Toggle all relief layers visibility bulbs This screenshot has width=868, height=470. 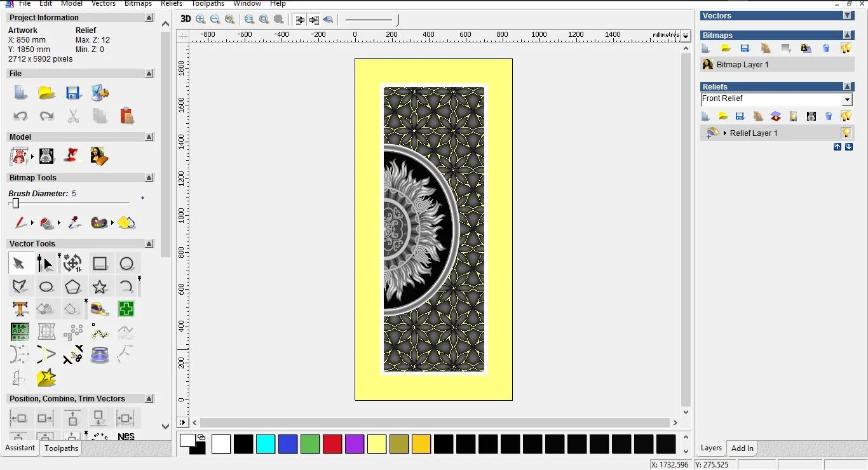pos(846,116)
